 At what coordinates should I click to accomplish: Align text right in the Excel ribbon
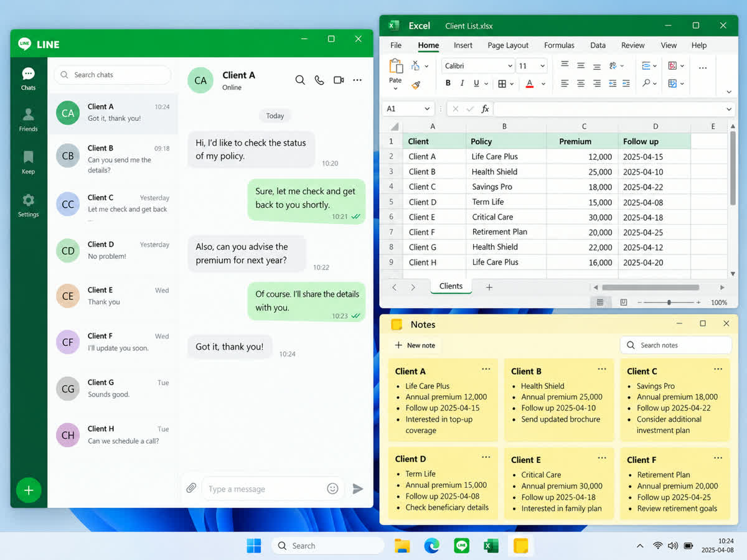tap(596, 83)
